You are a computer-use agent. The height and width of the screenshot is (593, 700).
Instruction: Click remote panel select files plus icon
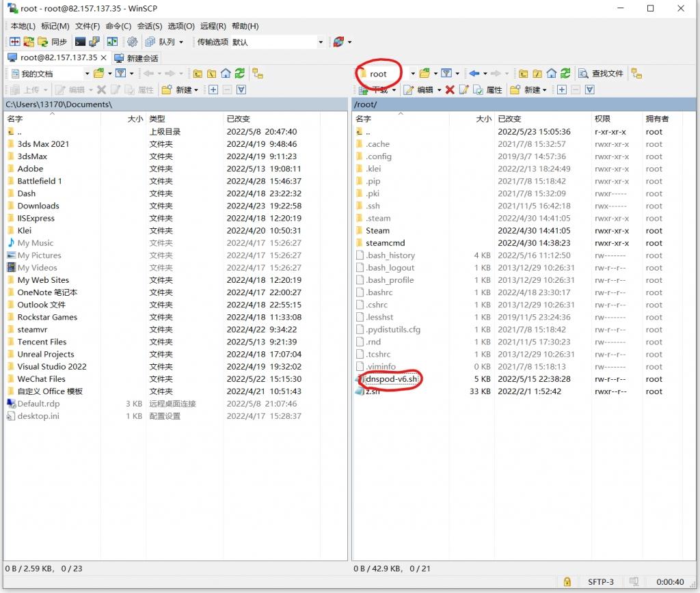562,89
